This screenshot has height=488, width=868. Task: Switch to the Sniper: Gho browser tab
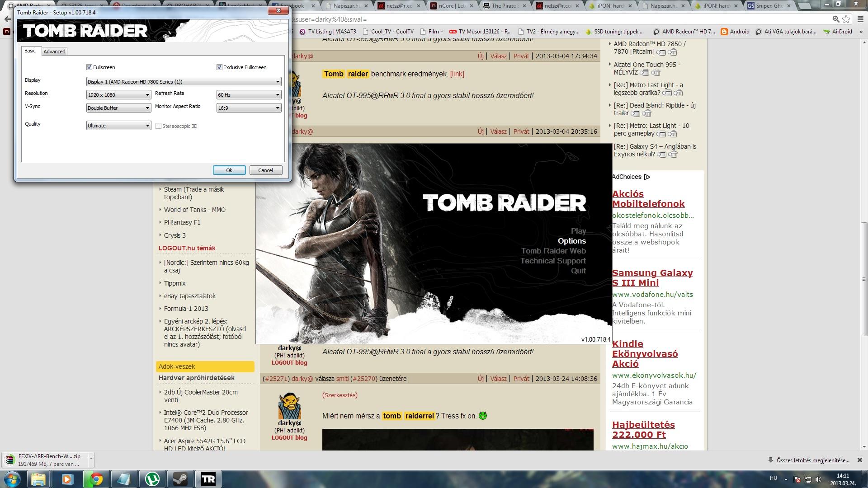pyautogui.click(x=769, y=6)
